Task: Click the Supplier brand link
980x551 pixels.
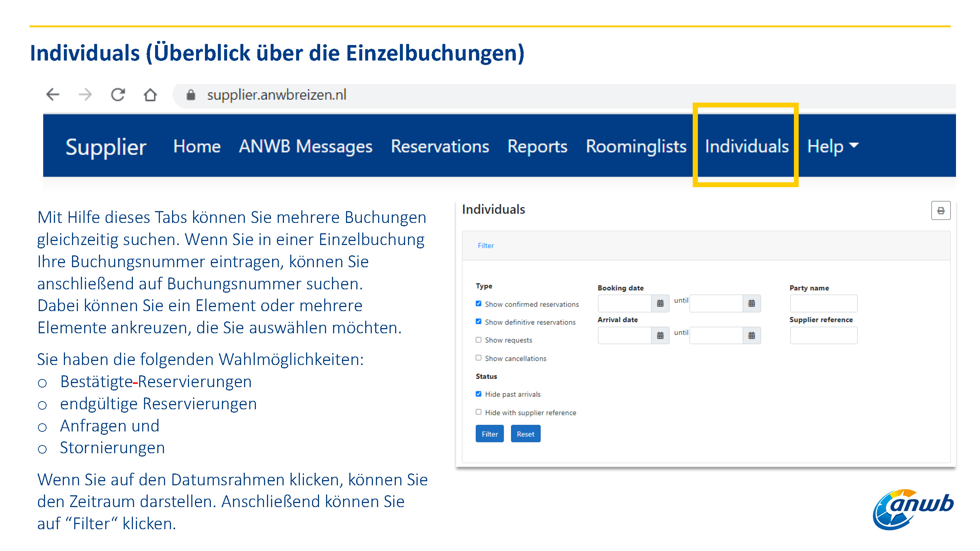Action: click(x=106, y=147)
